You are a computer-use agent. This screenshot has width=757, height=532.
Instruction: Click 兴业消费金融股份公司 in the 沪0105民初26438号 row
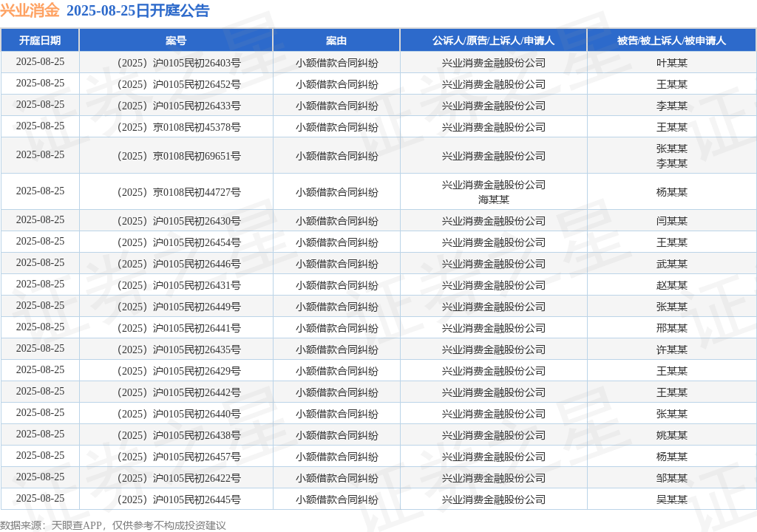pos(493,435)
